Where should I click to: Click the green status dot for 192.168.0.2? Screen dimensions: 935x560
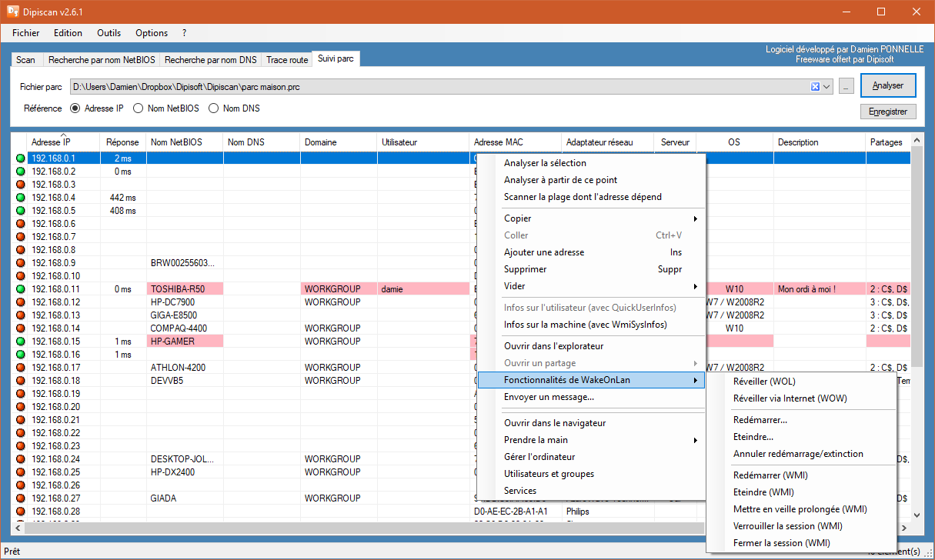[x=20, y=172]
